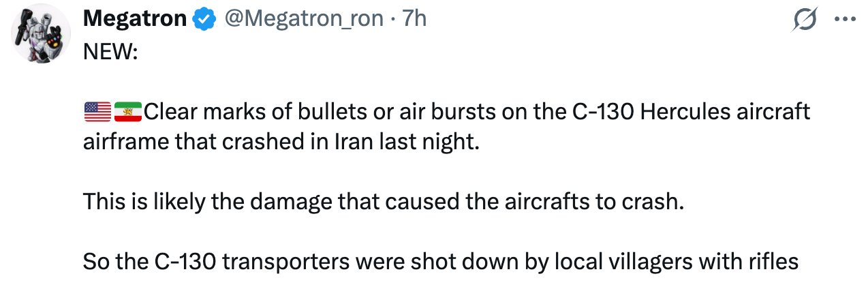Open the Megatron display name link

(135, 19)
